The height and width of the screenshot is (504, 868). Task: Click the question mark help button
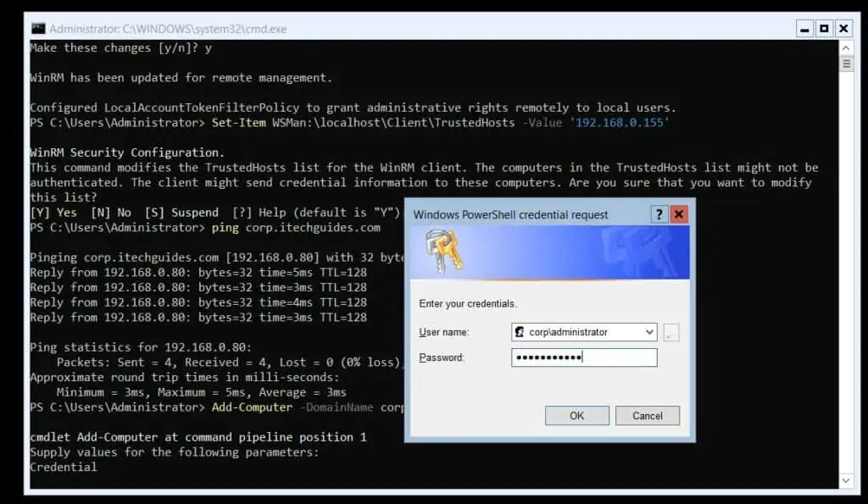[x=659, y=214]
